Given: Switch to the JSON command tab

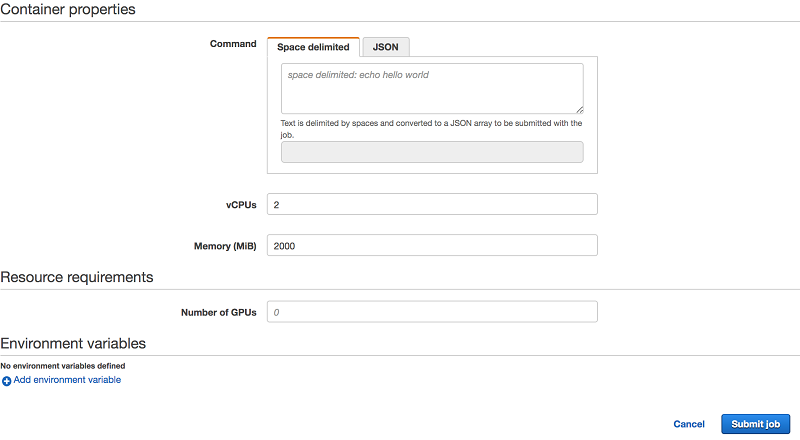Looking at the screenshot, I should (386, 47).
